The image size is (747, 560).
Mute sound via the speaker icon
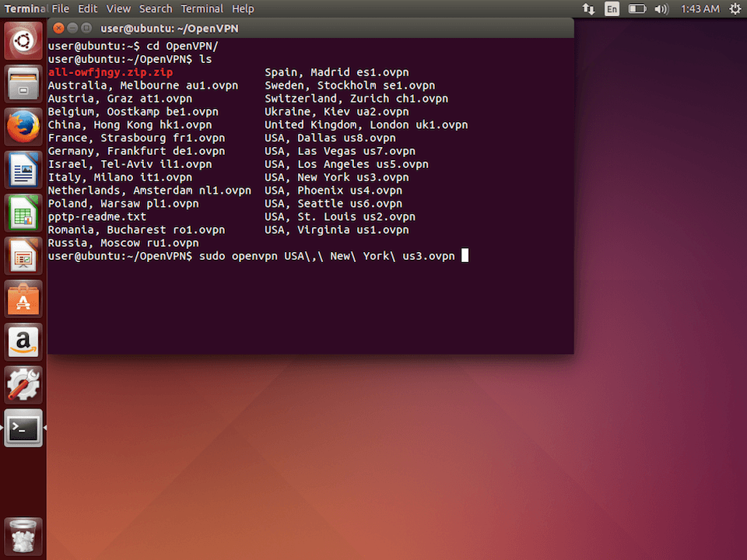(662, 9)
